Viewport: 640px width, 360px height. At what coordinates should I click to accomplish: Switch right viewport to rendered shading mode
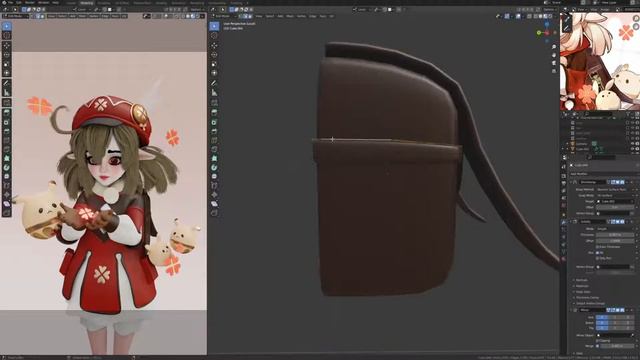click(550, 16)
